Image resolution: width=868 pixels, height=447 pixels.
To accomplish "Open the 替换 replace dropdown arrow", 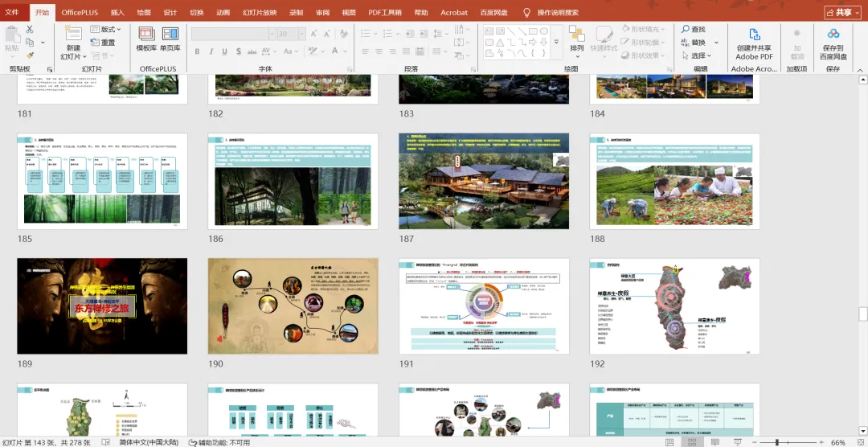I will click(x=716, y=43).
